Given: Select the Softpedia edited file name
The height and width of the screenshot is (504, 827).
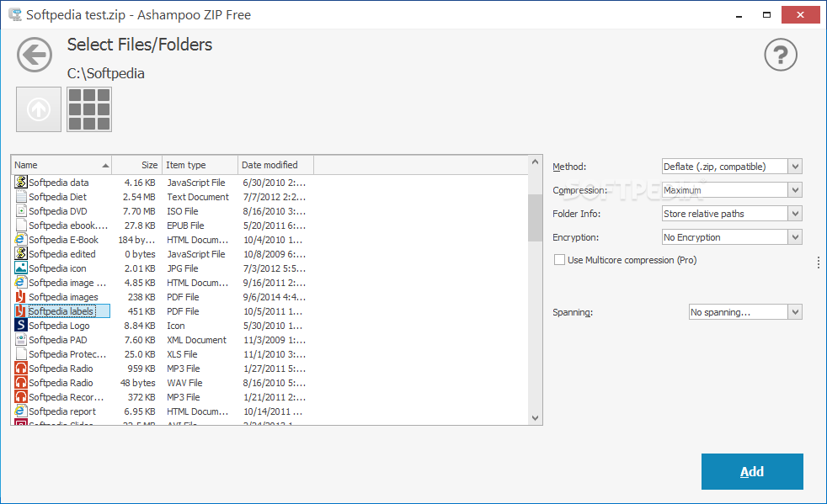Looking at the screenshot, I should pos(62,253).
